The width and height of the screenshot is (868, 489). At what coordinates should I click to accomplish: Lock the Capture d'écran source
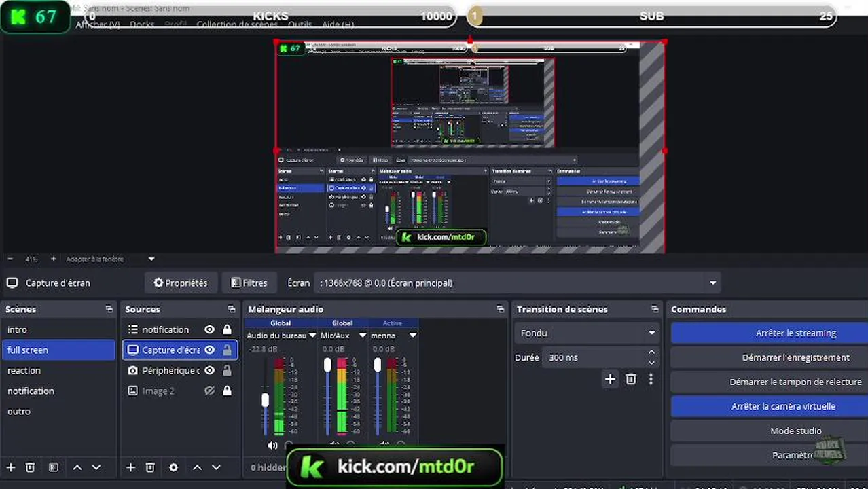click(x=228, y=350)
